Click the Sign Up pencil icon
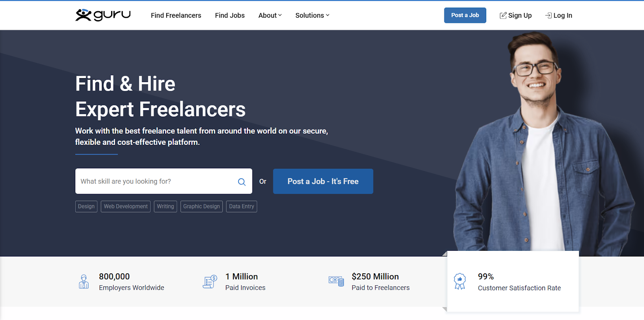644x320 pixels. [503, 15]
